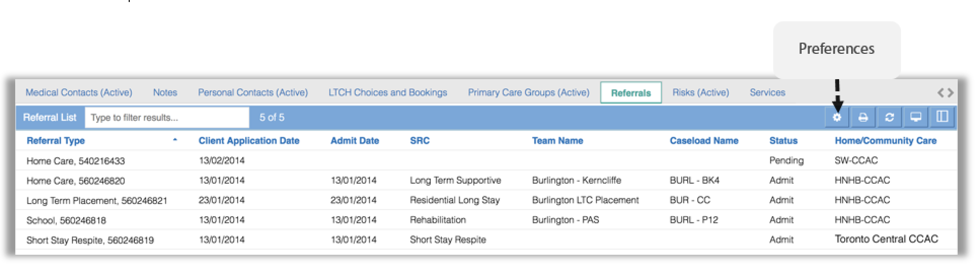Viewport: 980px width, 272px height.
Task: Sort by the Caseload Name column header
Action: (704, 141)
